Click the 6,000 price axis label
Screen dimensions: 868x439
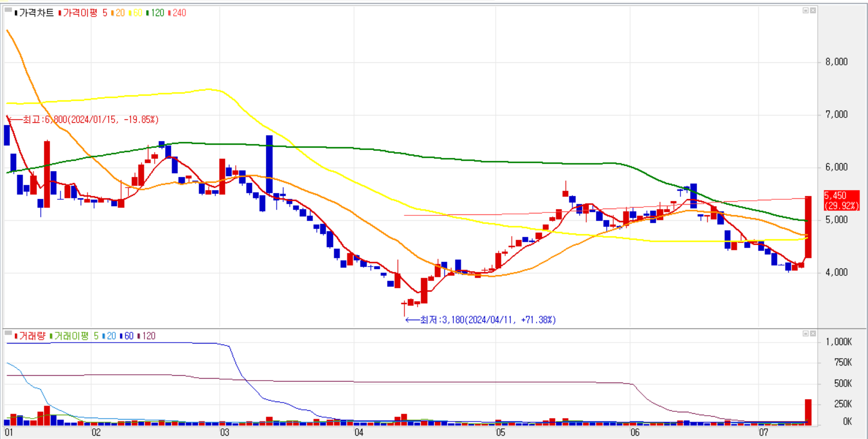point(836,167)
